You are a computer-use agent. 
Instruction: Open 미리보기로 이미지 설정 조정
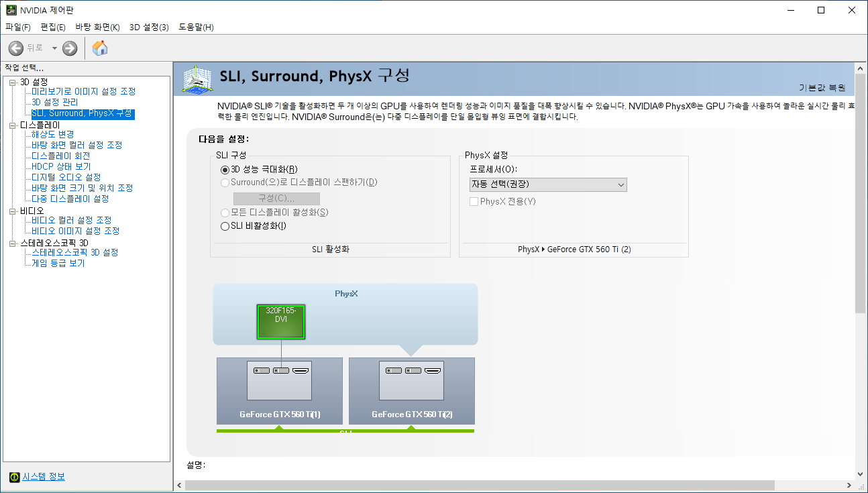point(83,91)
